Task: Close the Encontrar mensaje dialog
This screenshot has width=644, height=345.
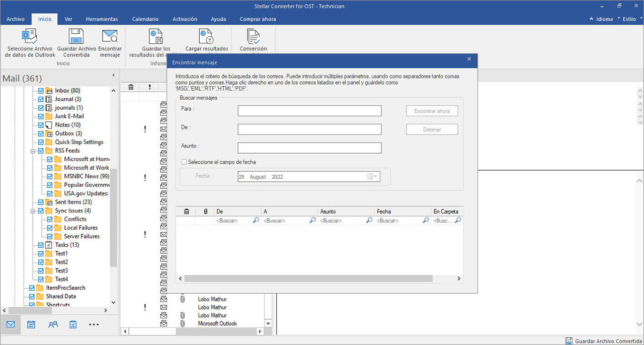Action: [x=469, y=59]
